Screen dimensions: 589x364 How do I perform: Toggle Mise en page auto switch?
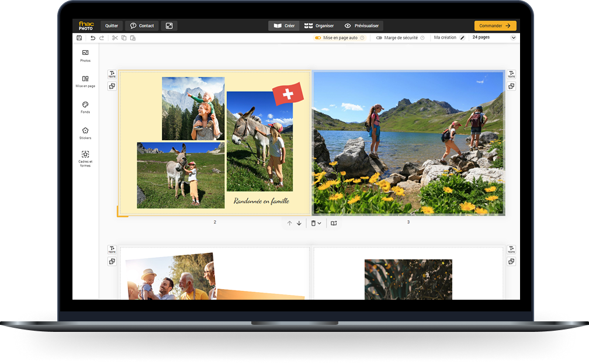point(318,38)
